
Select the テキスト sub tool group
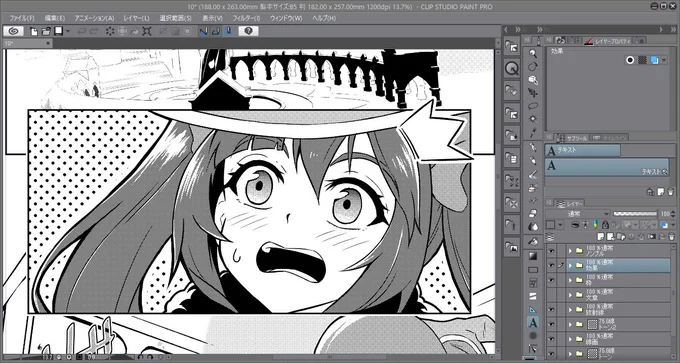tap(582, 150)
